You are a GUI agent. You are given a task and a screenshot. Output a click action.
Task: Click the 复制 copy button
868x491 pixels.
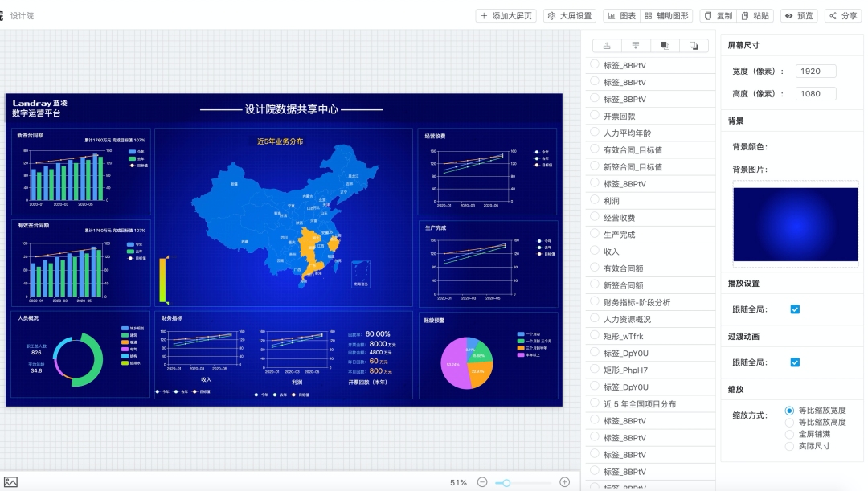(718, 16)
